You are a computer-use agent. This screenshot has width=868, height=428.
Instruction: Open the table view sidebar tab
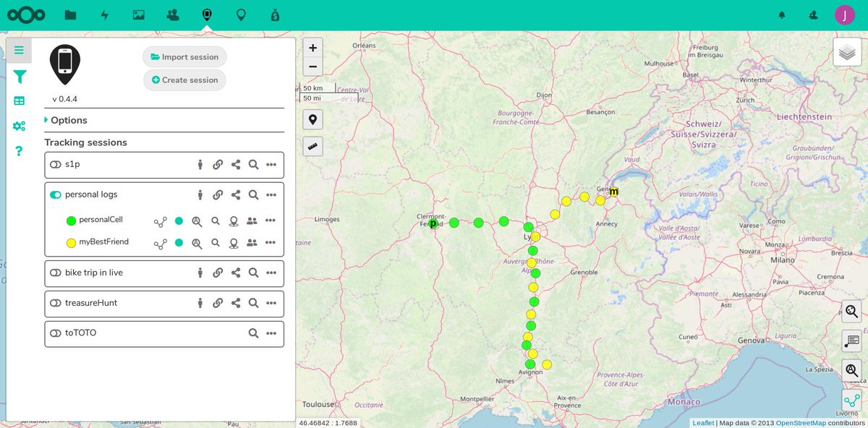click(20, 100)
